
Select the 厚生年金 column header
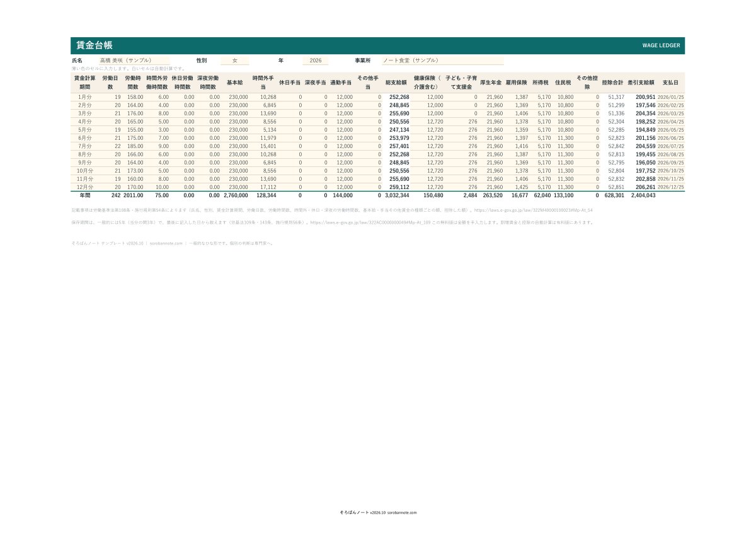pos(491,82)
